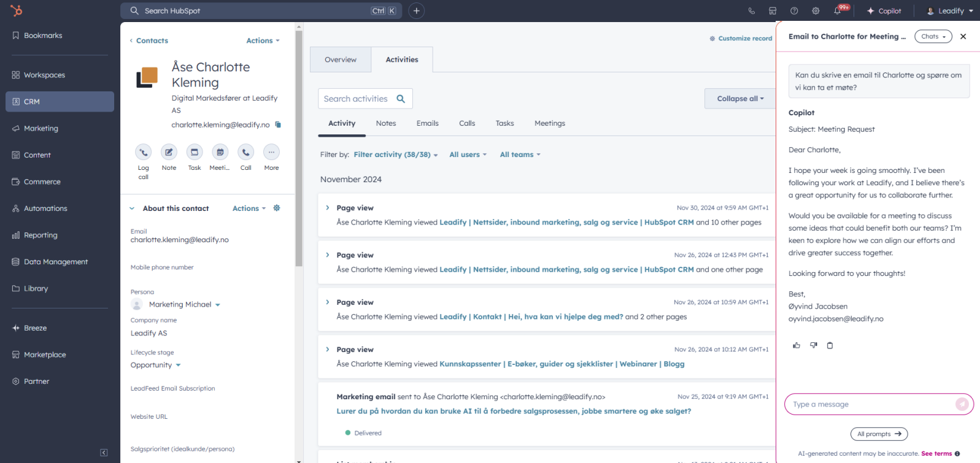Click the Task icon on the contact
Image resolution: width=980 pixels, height=463 pixels.
coord(195,152)
